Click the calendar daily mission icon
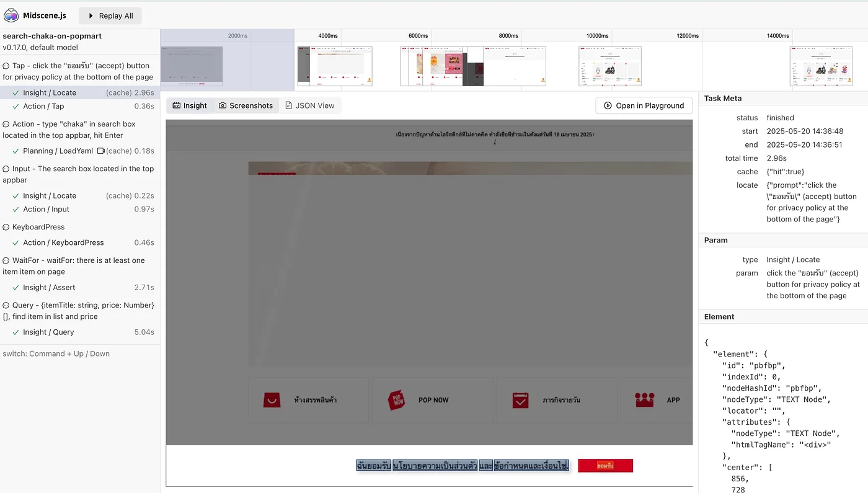The height and width of the screenshot is (493, 868). point(520,400)
